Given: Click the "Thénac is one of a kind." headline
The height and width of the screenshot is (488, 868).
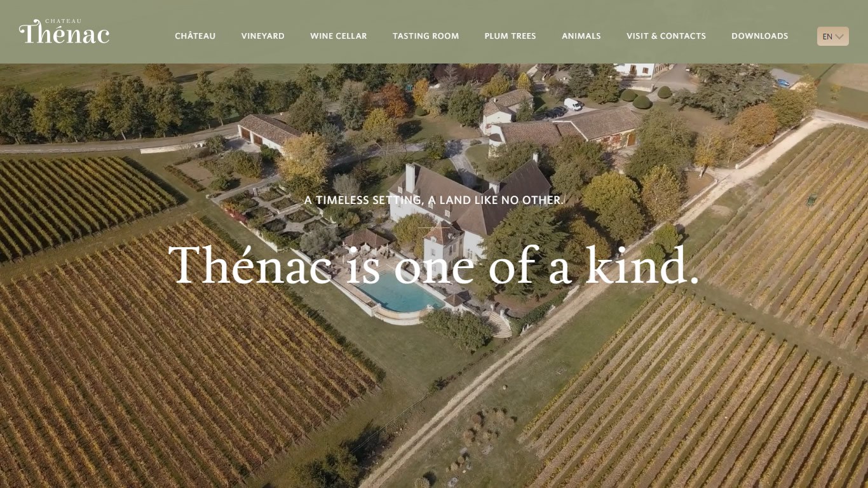Looking at the screenshot, I should (x=434, y=265).
